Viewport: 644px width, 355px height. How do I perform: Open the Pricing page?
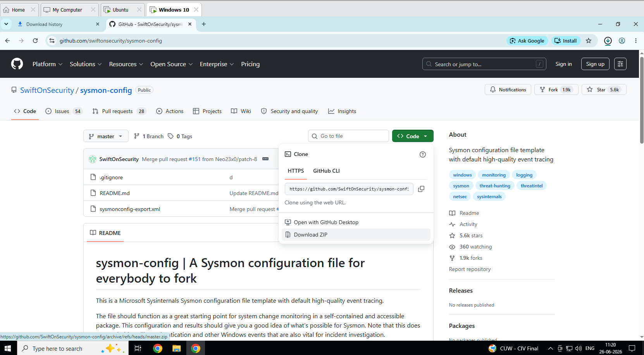(x=250, y=64)
